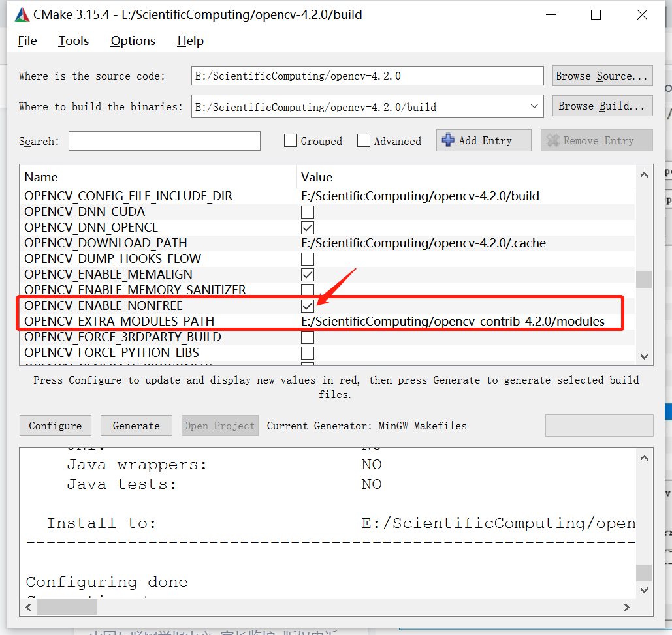Check the OPENCV_FORCE_PYTHON_LIBS checkbox
This screenshot has height=635, width=672.
308,353
